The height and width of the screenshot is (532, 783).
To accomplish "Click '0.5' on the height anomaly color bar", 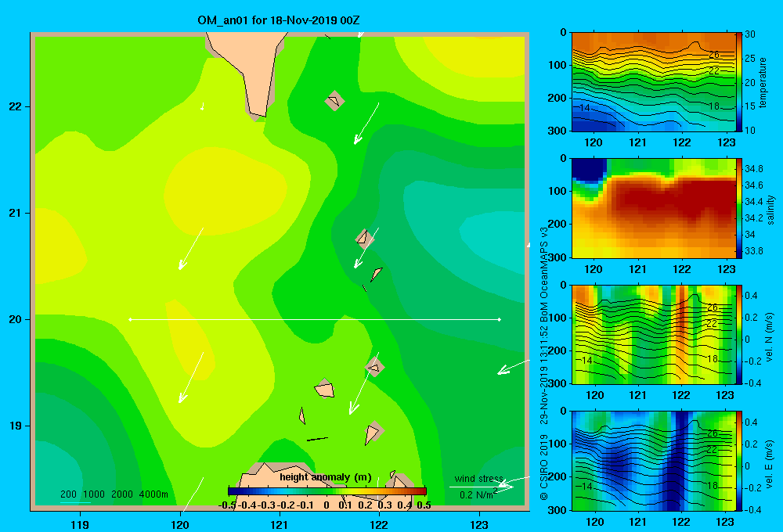I will 424,505.
